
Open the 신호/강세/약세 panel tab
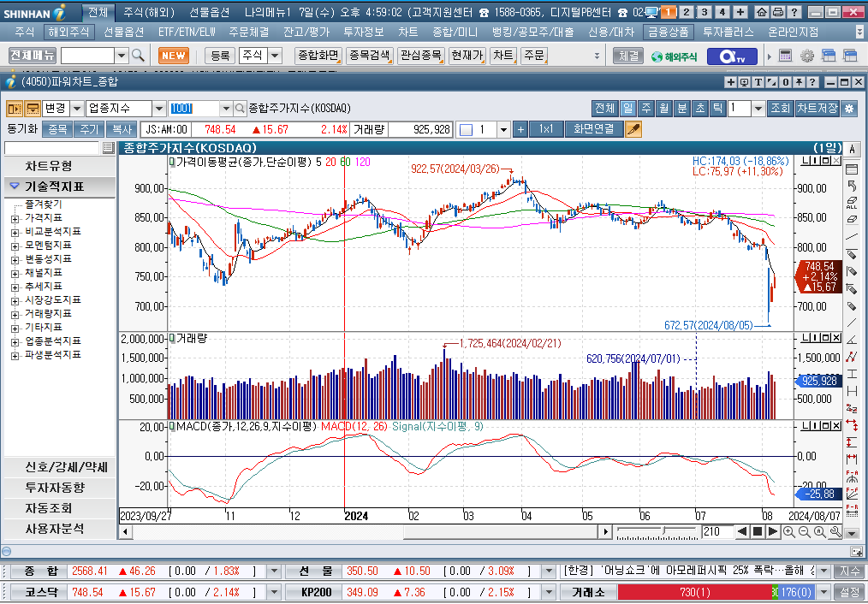point(60,467)
